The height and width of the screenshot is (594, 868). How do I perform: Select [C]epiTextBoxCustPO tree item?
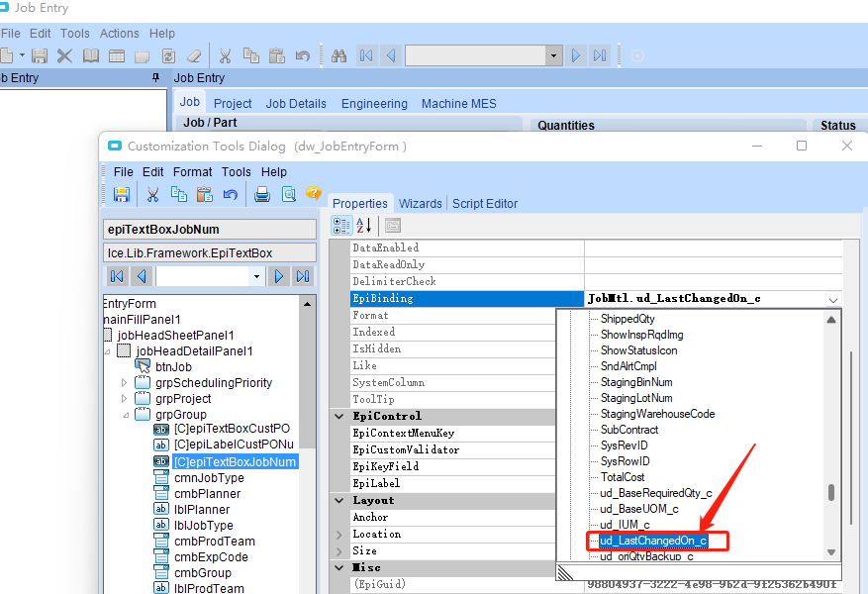tap(232, 429)
